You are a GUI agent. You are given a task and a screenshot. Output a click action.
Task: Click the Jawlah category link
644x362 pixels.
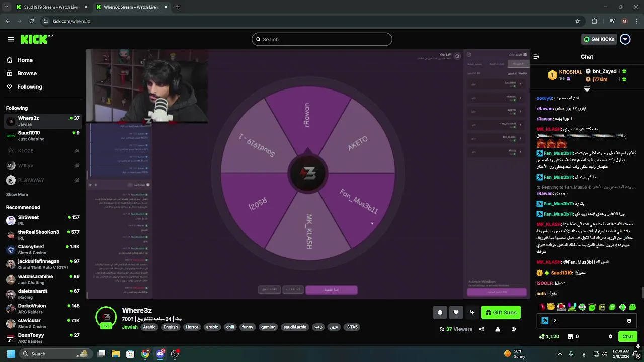pos(129,327)
